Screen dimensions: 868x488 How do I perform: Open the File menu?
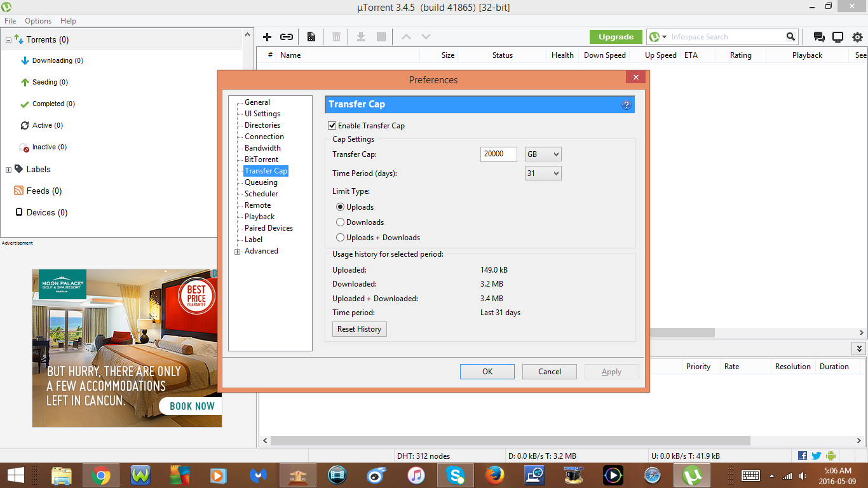point(10,21)
